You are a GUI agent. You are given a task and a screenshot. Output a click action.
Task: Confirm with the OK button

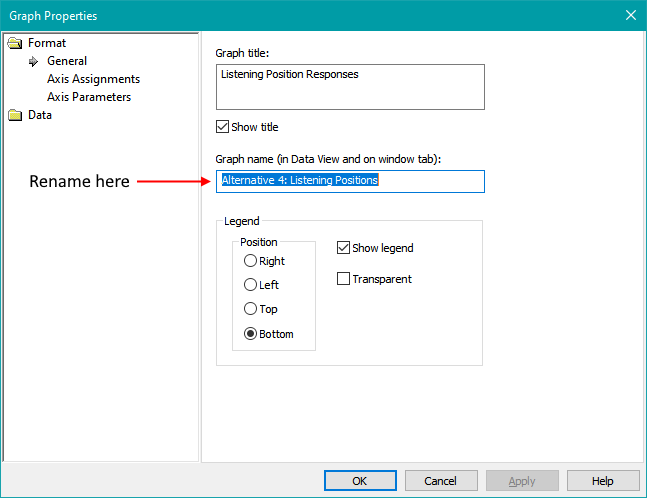(360, 481)
